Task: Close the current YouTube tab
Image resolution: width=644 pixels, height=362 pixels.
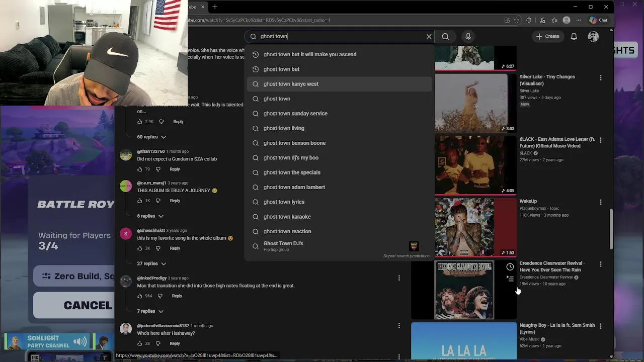Action: (x=203, y=7)
